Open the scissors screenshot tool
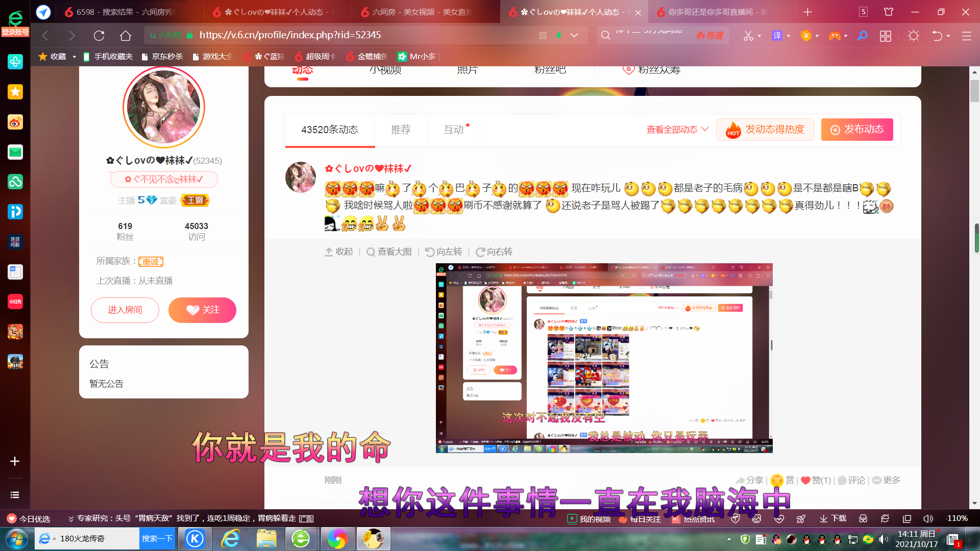 (748, 36)
